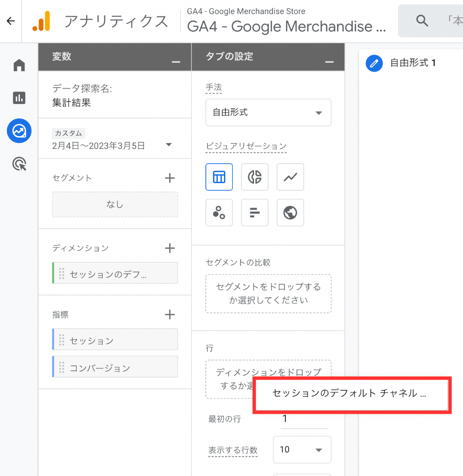
Task: Click the 最初の行 input field
Action: [305, 419]
